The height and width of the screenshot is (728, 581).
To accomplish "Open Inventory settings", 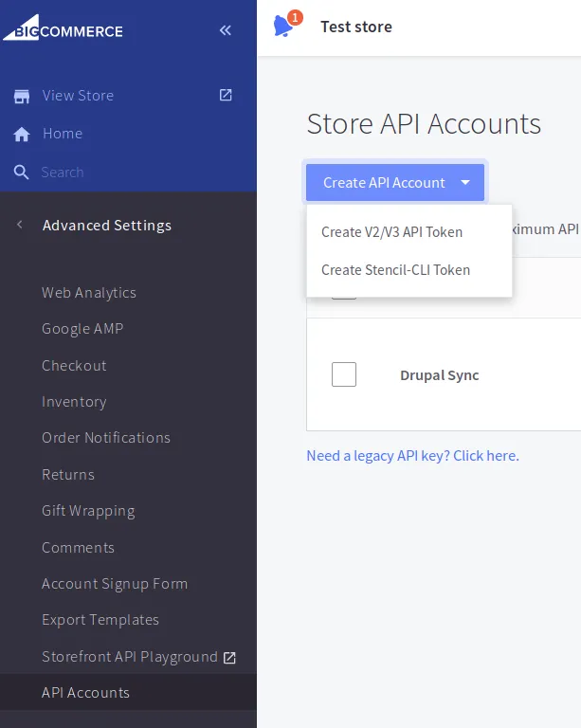I will (x=74, y=402).
